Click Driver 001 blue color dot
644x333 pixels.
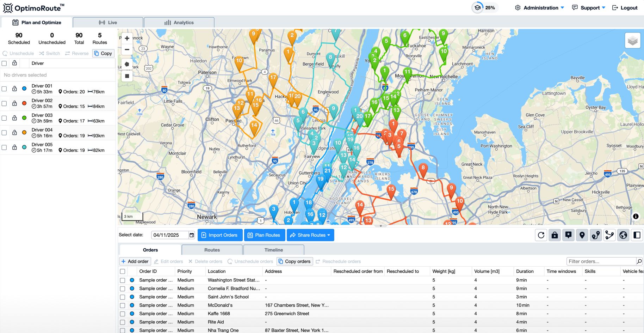24,89
